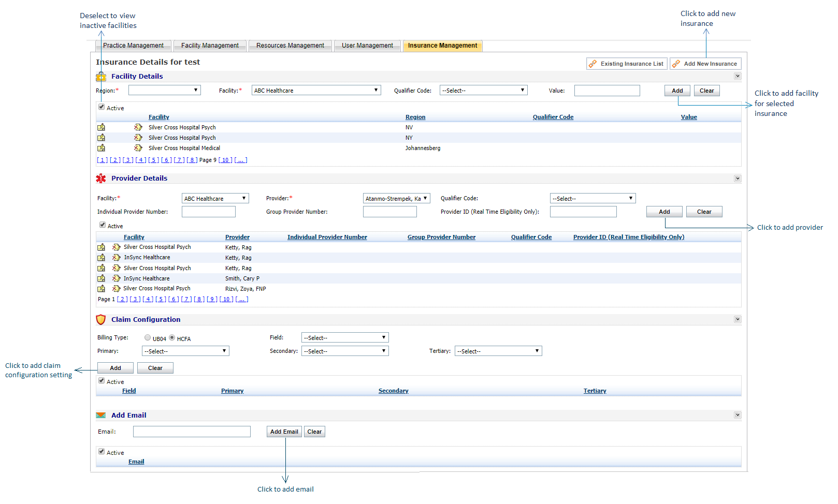The image size is (838, 504).
Task: Collapse the Provider Details section
Action: (738, 179)
